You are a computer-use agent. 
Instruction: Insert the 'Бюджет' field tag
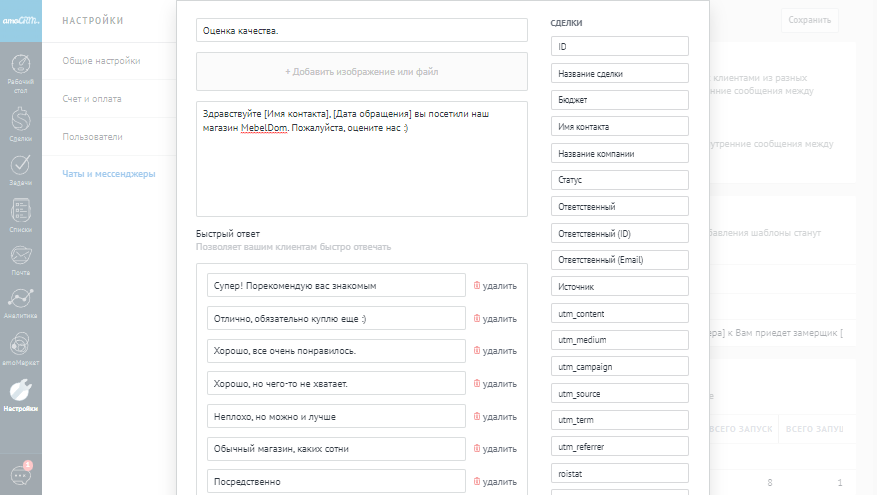619,100
